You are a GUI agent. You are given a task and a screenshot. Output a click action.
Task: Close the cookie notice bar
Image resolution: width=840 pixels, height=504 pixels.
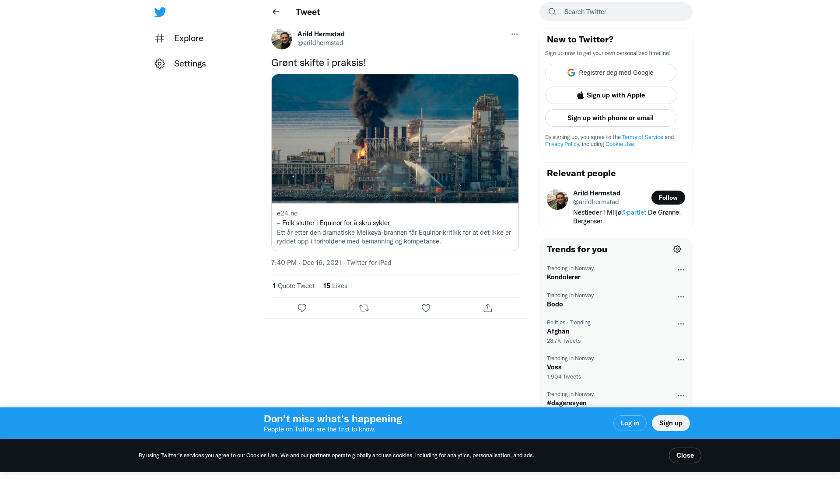(685, 455)
